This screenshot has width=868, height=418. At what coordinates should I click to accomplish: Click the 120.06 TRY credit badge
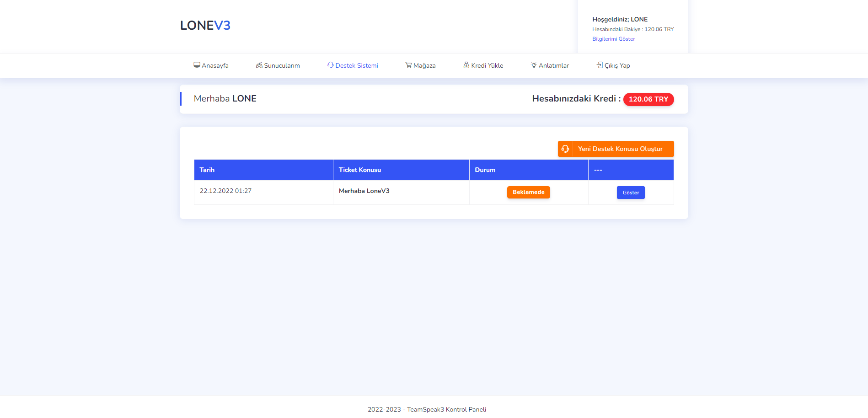[x=648, y=99]
